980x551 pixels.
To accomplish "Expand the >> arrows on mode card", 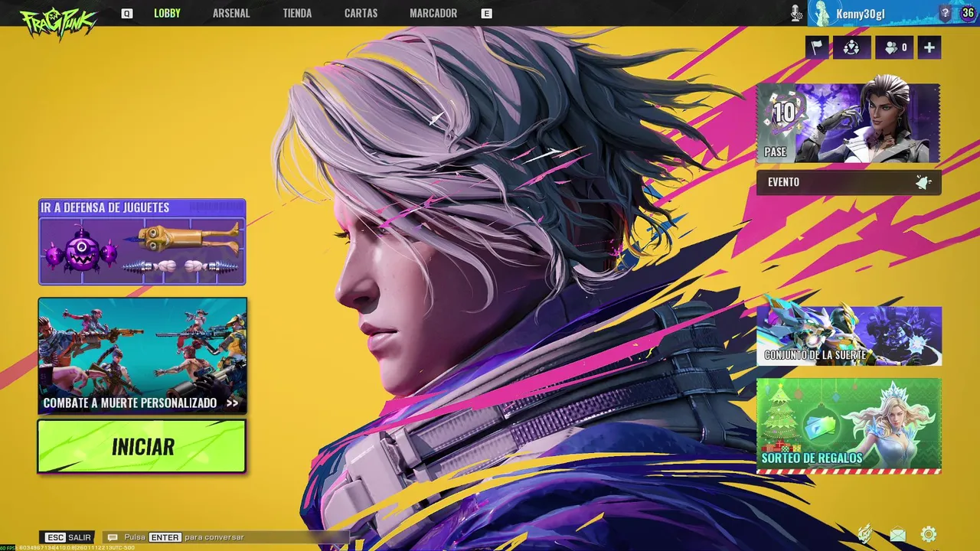I will click(x=232, y=403).
